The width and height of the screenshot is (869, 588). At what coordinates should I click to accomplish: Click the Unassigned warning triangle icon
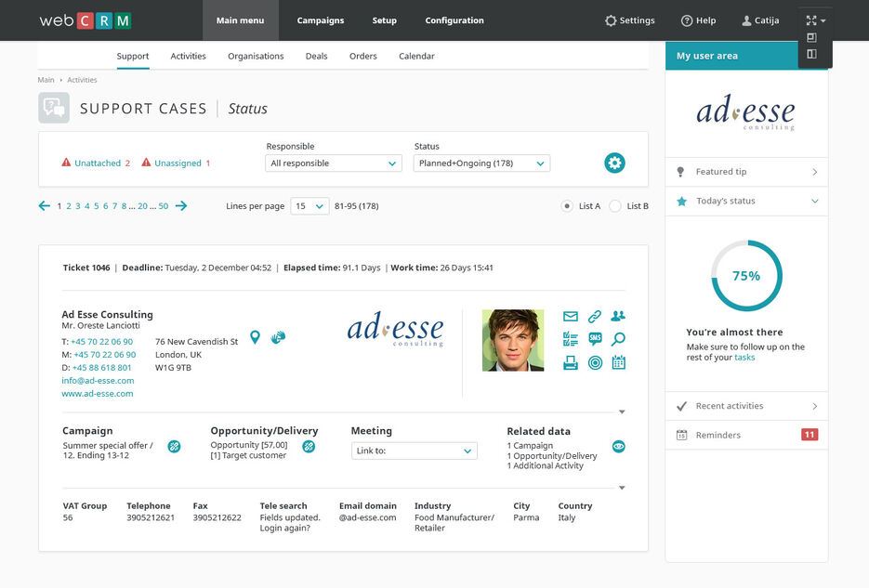click(x=146, y=163)
